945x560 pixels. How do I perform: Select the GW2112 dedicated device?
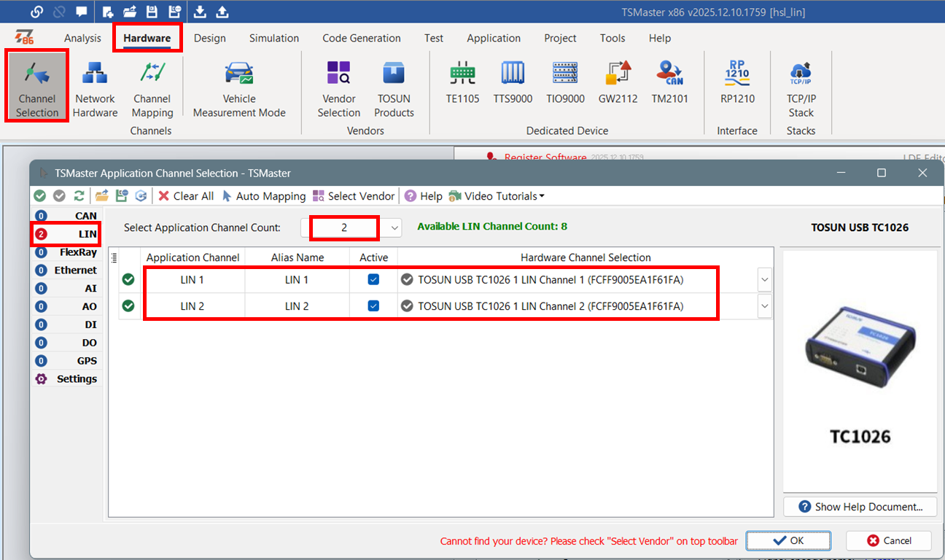tap(618, 82)
